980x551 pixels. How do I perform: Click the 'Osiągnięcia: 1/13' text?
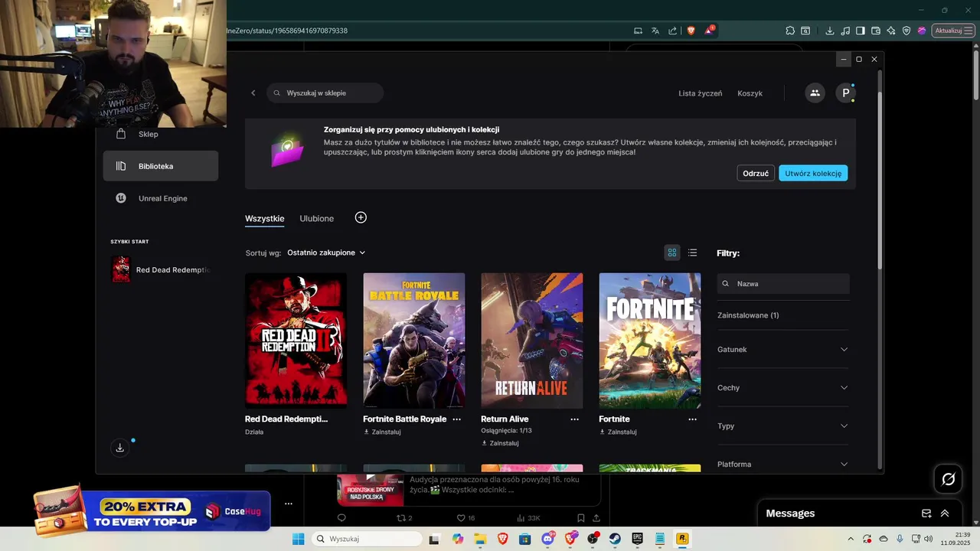(506, 431)
